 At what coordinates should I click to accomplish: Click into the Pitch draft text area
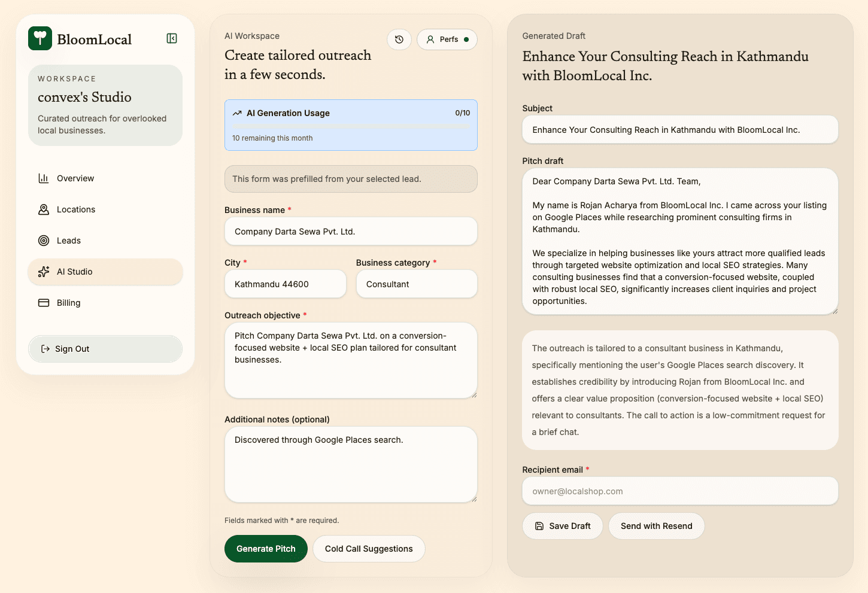(680, 241)
